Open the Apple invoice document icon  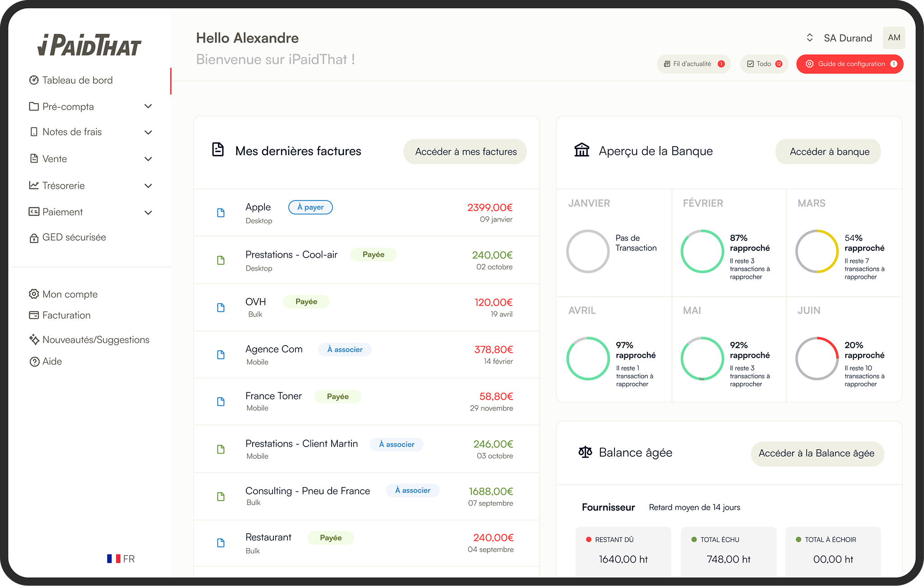[x=221, y=212]
